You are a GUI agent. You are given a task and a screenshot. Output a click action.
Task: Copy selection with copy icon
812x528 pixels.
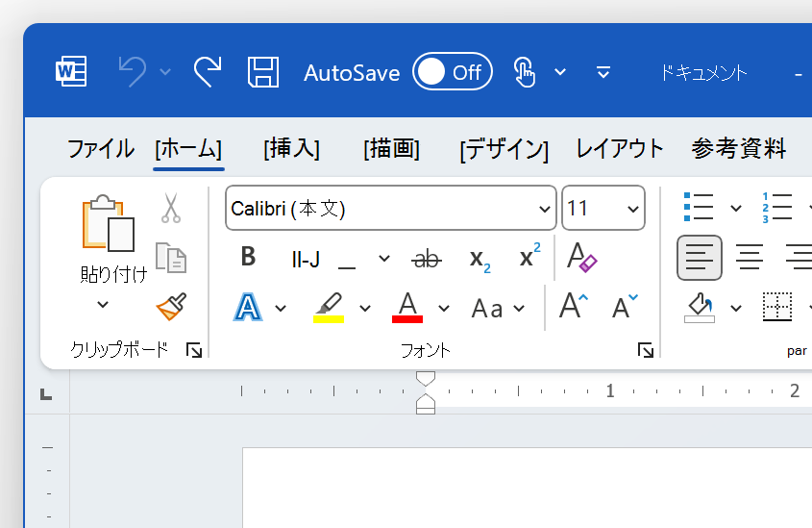(171, 258)
